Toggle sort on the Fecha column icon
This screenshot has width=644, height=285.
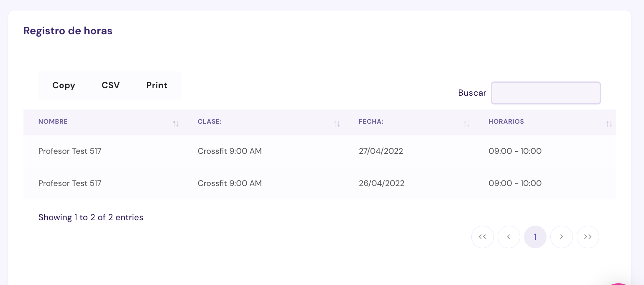point(466,124)
